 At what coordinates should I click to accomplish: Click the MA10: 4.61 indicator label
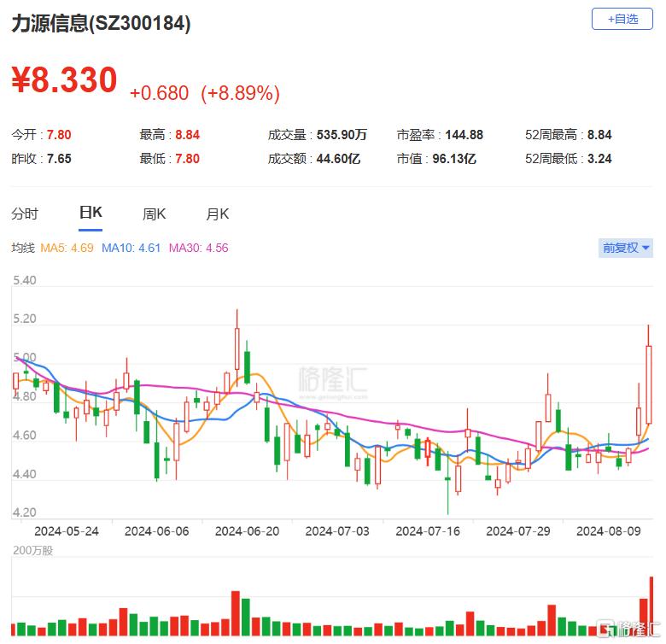[x=131, y=248]
